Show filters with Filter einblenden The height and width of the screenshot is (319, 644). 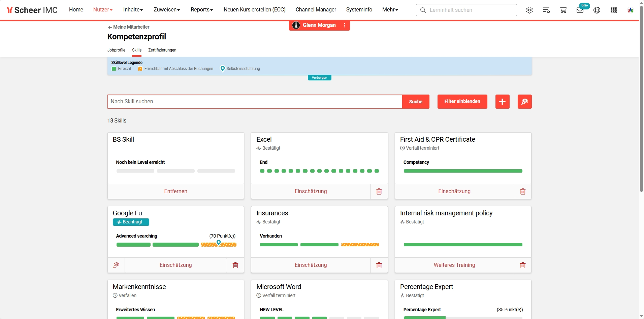point(462,102)
